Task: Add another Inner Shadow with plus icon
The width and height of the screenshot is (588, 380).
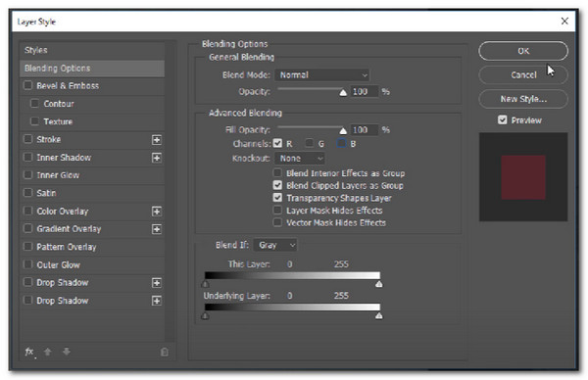Action: click(x=157, y=158)
